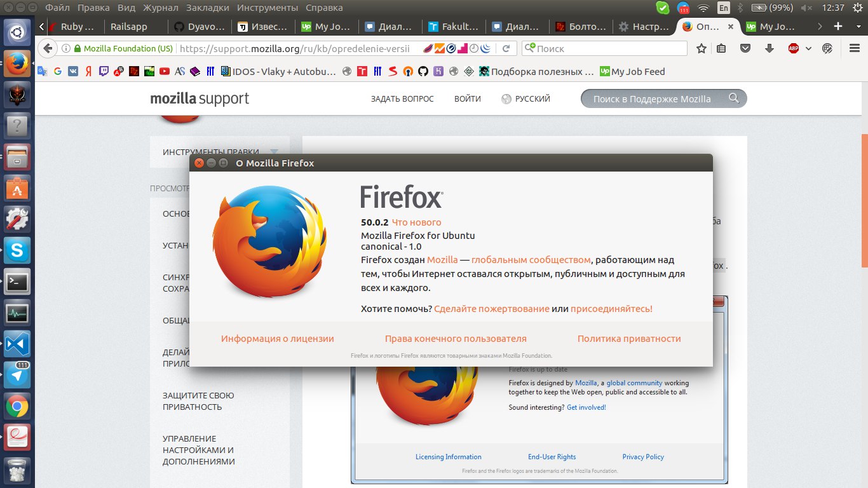Open Ubuntu Software Center in the dock
The width and height of the screenshot is (868, 488).
pos(17,188)
